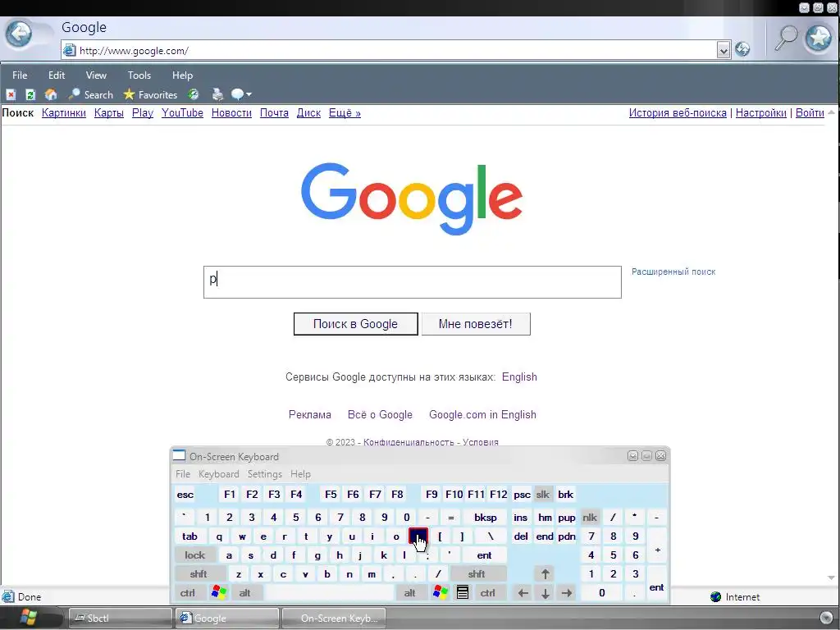Open the Картинки link
The image size is (840, 630).
64,113
